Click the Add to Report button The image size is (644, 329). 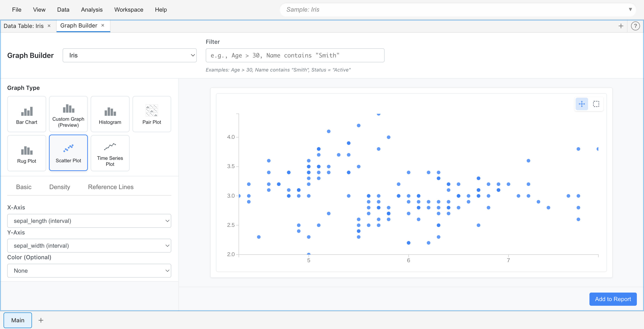(x=613, y=299)
